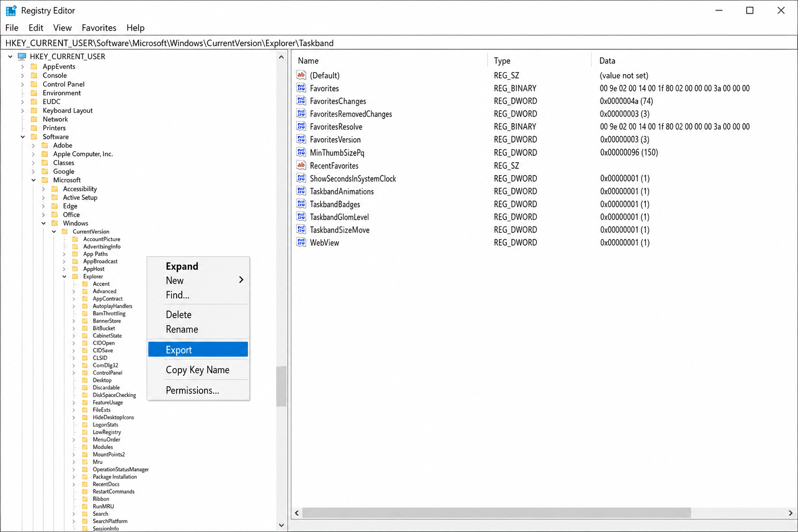The image size is (798, 532).
Task: Select the MinThumbSizePq value icon
Action: pos(301,152)
